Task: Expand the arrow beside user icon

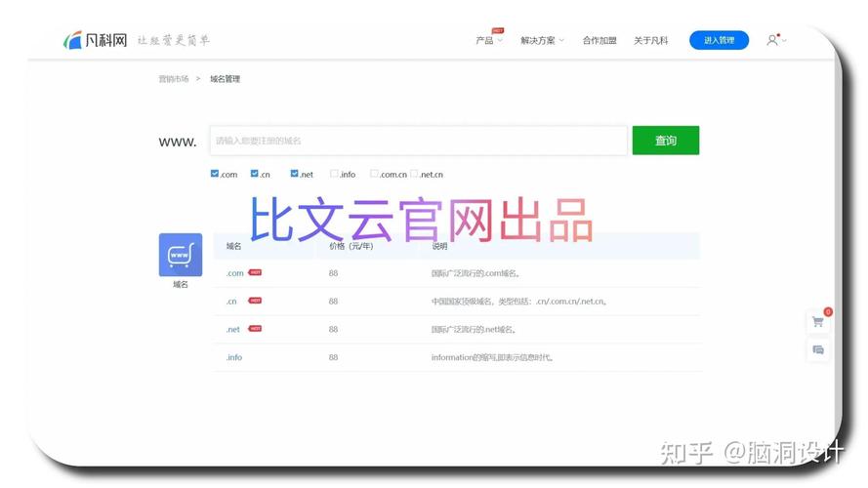Action: click(x=783, y=40)
